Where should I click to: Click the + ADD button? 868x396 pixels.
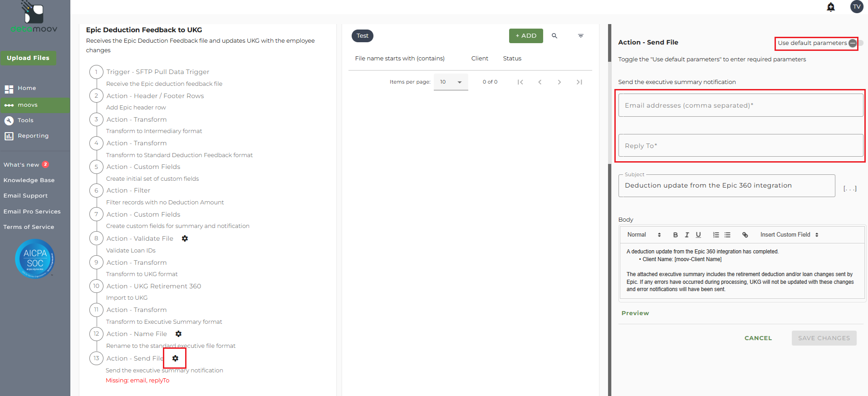[x=526, y=36]
